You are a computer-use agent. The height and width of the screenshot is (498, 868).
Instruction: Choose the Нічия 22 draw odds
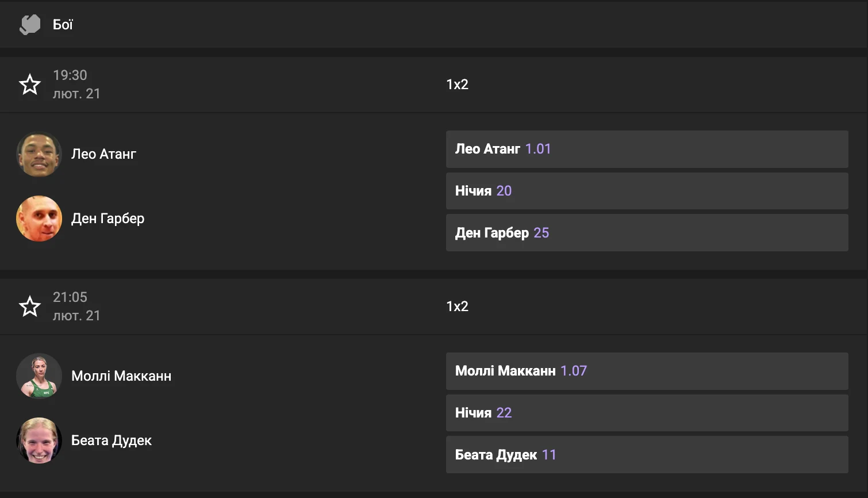647,413
